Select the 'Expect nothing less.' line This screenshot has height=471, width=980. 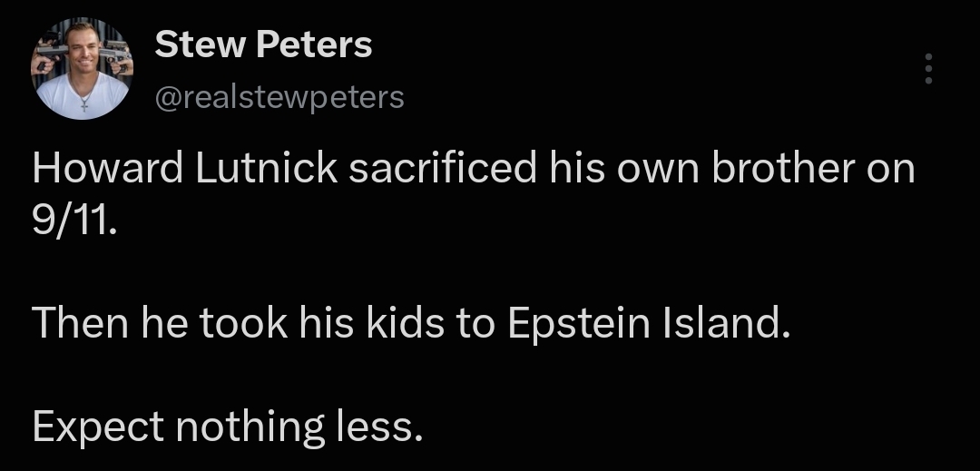tap(228, 428)
